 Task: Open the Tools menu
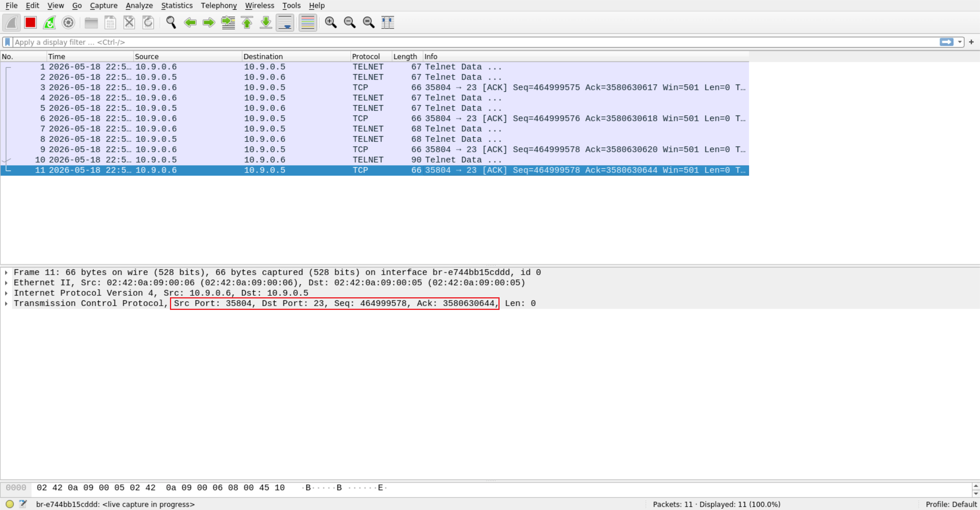click(x=291, y=5)
